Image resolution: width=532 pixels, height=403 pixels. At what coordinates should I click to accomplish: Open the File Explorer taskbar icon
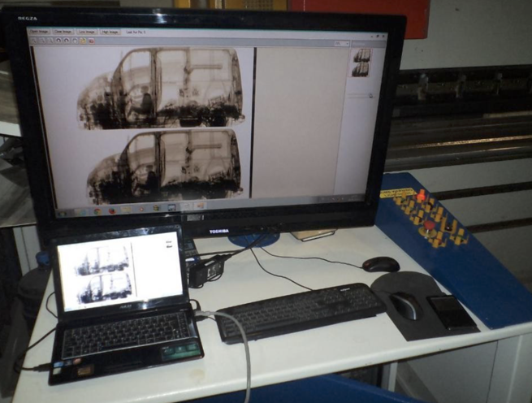(x=126, y=209)
